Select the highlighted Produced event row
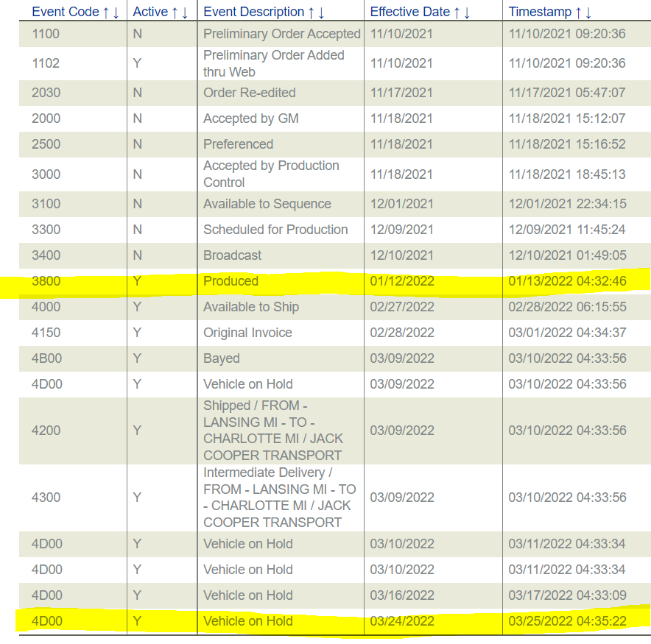The width and height of the screenshot is (651, 644). pyautogui.click(x=231, y=281)
